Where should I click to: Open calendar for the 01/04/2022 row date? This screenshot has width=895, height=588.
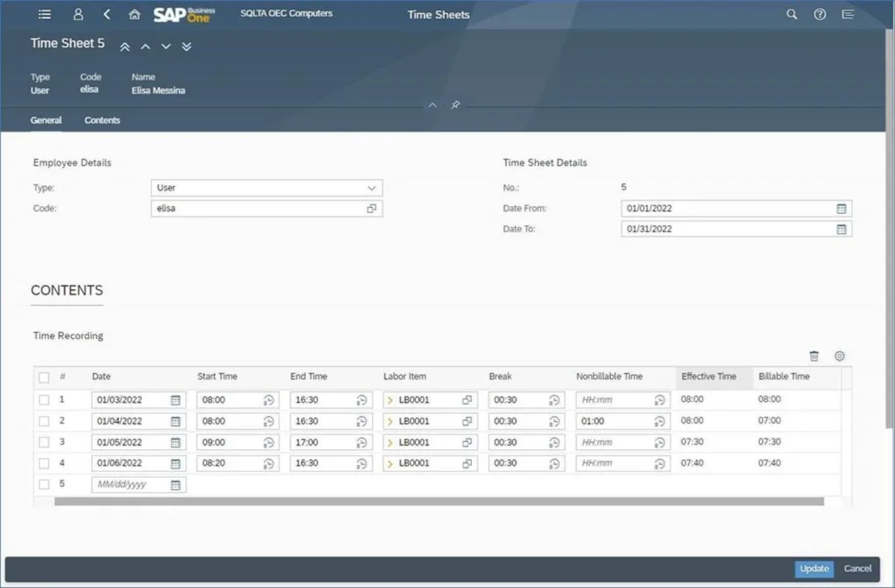pyautogui.click(x=176, y=421)
